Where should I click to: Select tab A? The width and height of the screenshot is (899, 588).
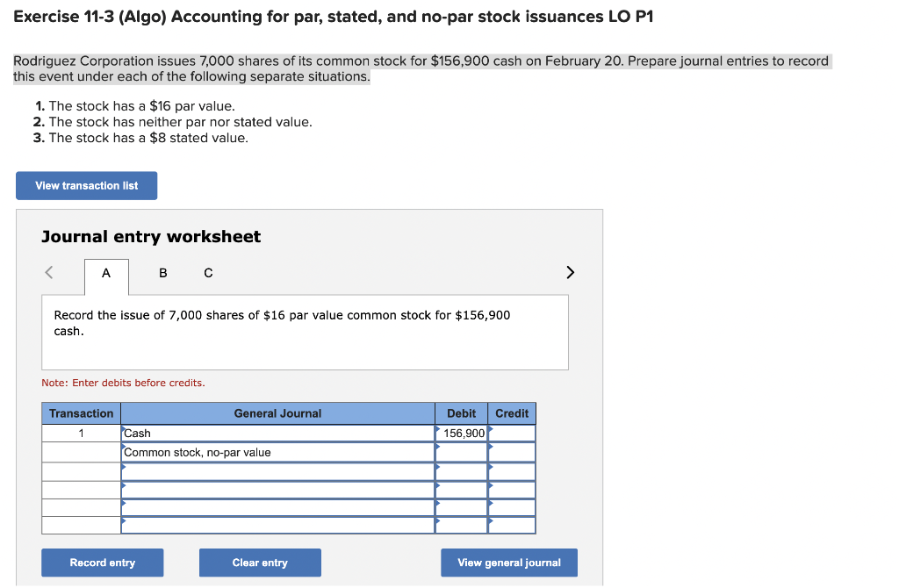(106, 273)
